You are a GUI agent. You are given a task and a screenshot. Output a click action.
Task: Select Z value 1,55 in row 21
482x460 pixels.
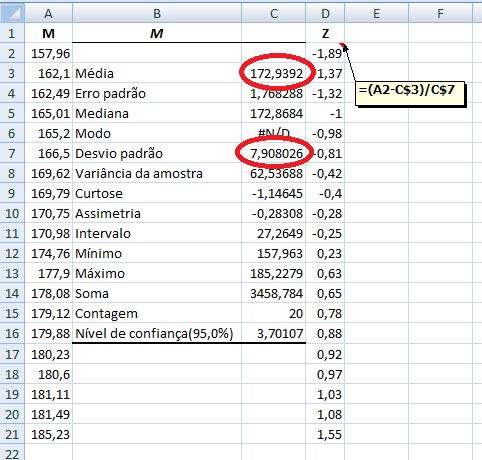325,434
